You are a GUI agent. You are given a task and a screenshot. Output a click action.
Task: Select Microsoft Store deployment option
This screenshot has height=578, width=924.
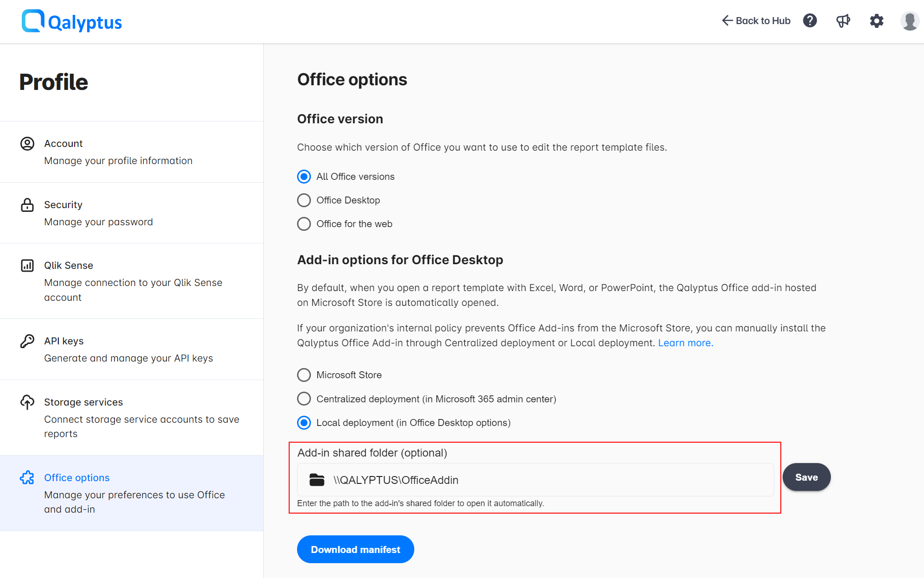pos(304,375)
